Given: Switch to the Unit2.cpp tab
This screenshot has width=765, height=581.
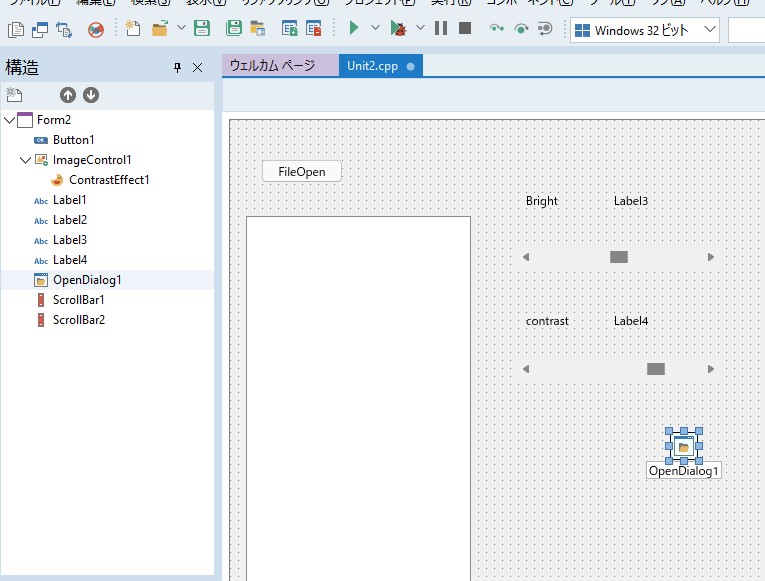Looking at the screenshot, I should (x=372, y=66).
